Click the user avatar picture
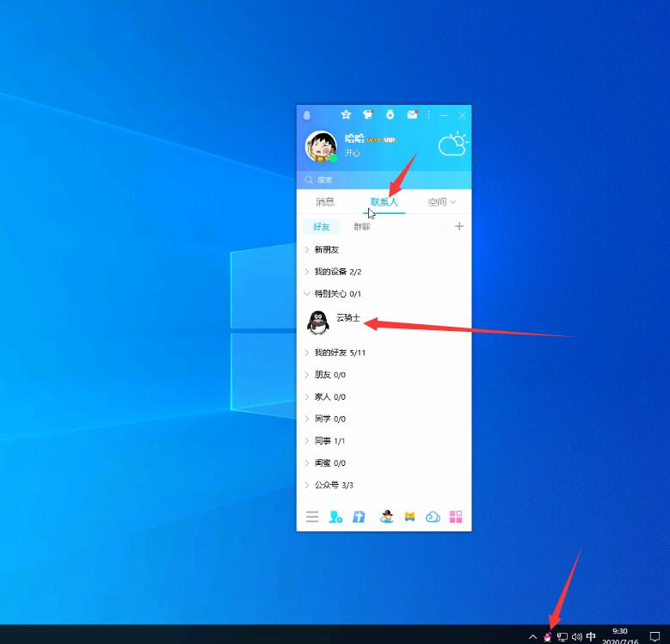Image resolution: width=670 pixels, height=644 pixels. 321,146
